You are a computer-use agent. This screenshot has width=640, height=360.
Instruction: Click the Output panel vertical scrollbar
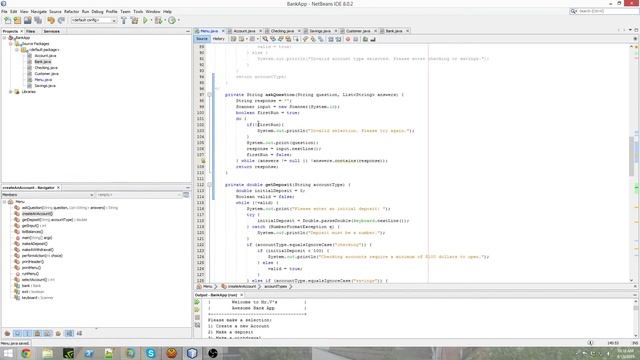[635, 318]
